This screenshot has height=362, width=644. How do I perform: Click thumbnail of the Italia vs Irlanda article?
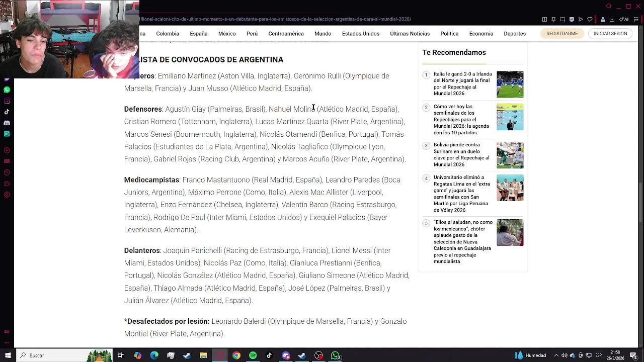[510, 84]
